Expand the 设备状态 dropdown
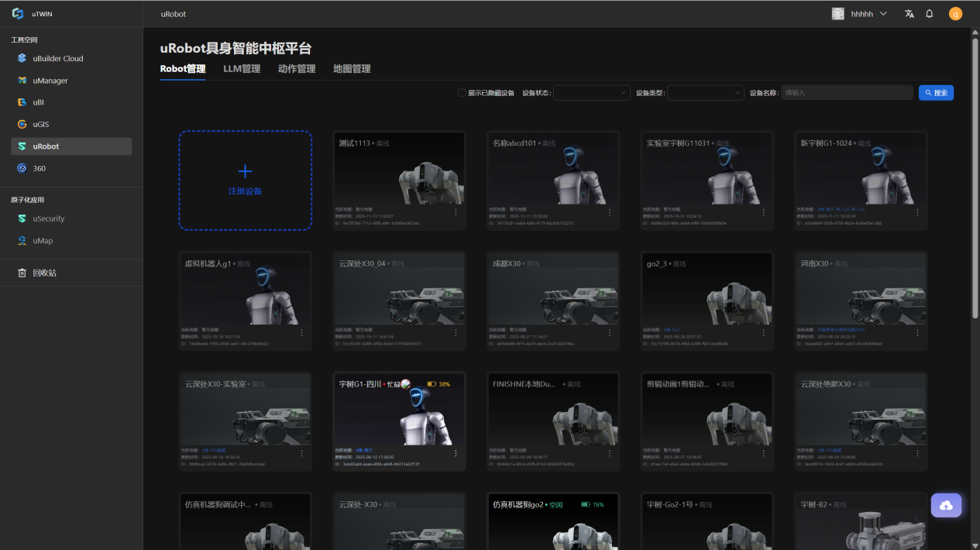The height and width of the screenshot is (550, 980). point(592,93)
